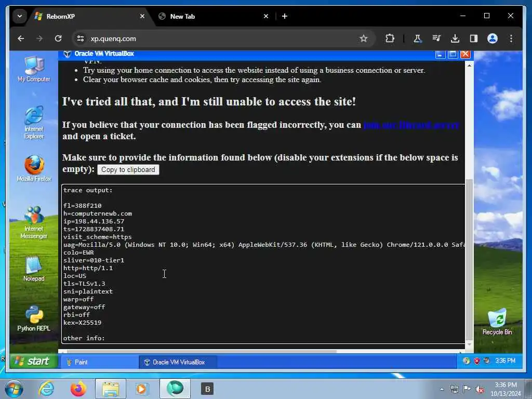Open site information icon in address bar
532x399 pixels.
pos(81,38)
